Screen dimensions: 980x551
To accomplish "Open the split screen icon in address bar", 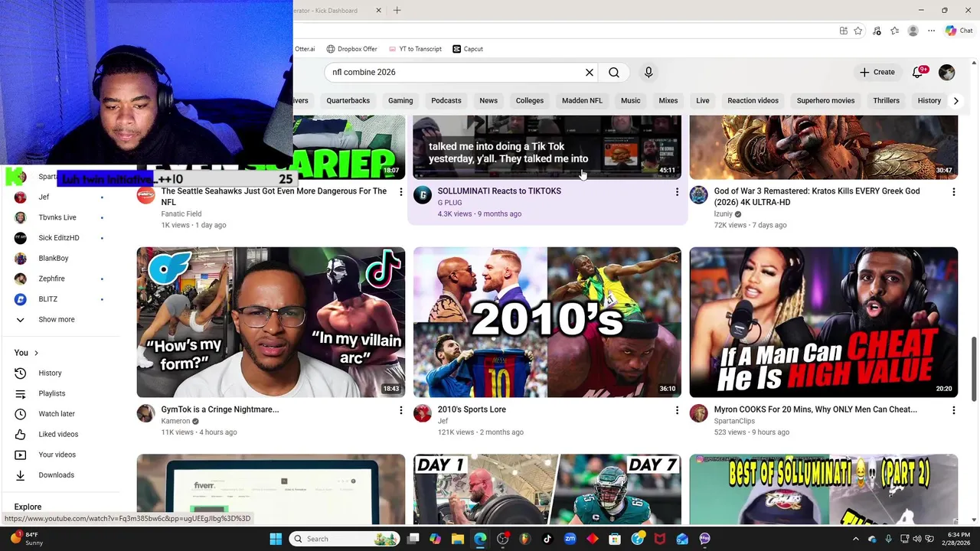I will coord(843,31).
